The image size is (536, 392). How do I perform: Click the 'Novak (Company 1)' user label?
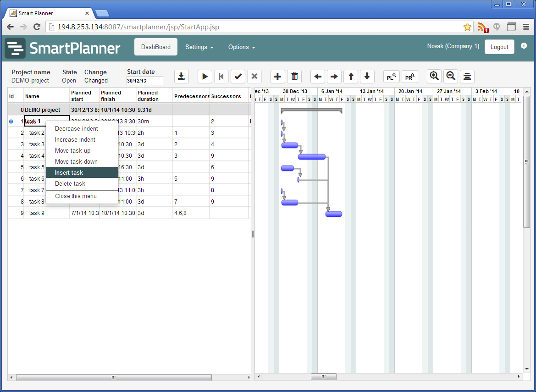point(453,46)
